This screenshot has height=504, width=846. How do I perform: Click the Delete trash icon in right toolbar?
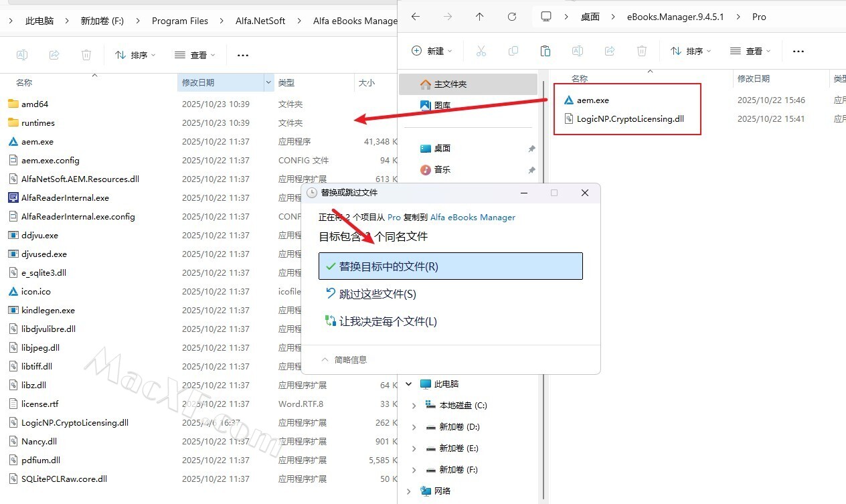tap(641, 51)
